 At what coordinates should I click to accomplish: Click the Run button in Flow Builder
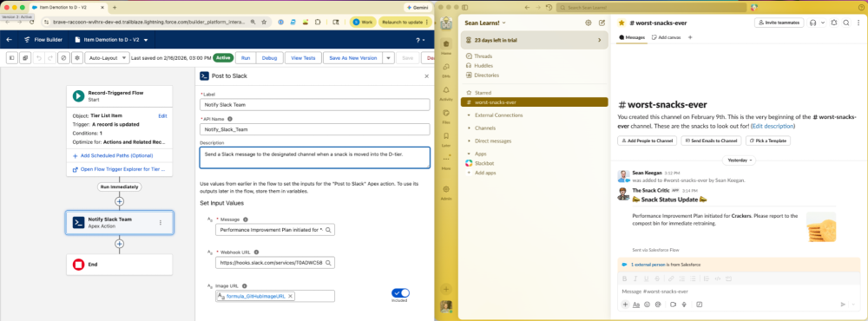(246, 57)
